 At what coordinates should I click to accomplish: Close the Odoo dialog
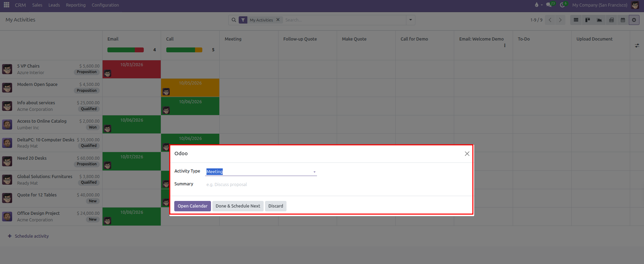click(467, 154)
